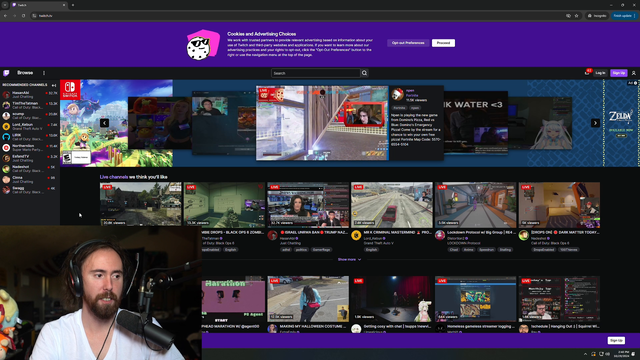
Task: Open scump channel in the sidebar
Action: point(30,116)
